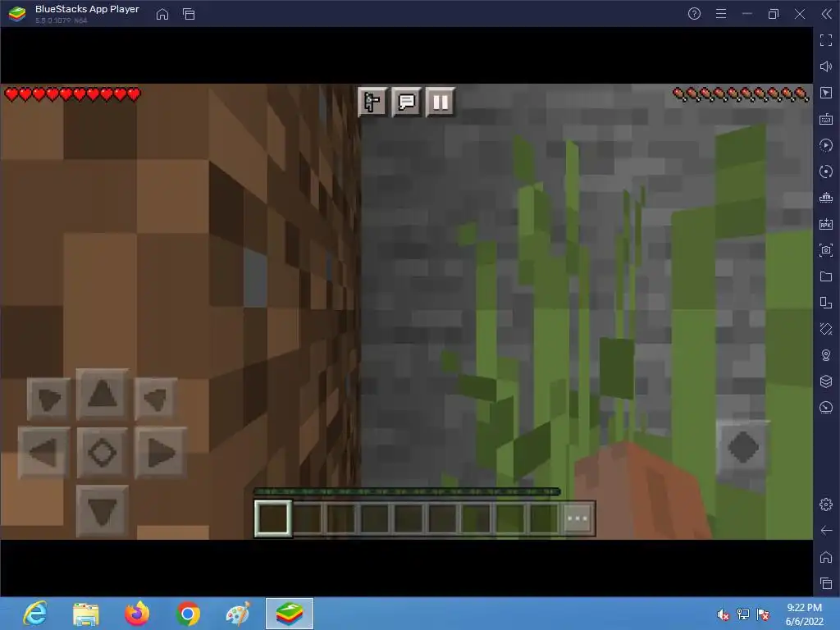Image resolution: width=840 pixels, height=630 pixels.
Task: Tap the D-pad strafe right arrow
Action: (160, 453)
